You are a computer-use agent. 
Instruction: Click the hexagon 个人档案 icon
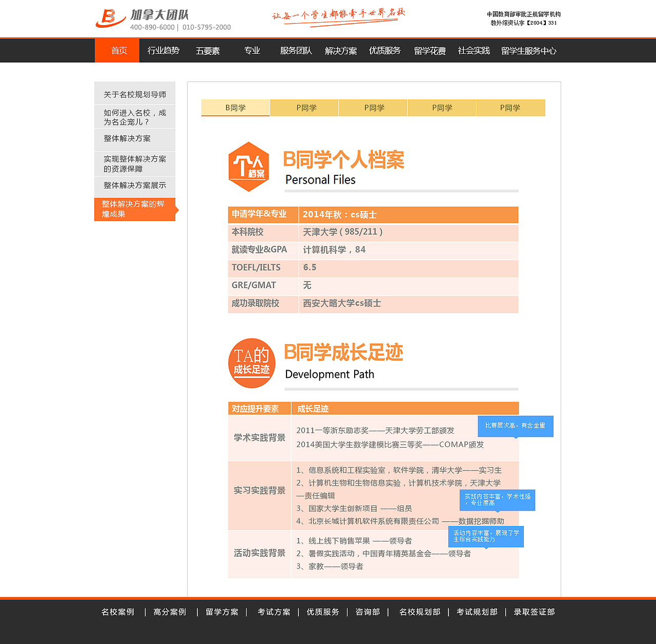pyautogui.click(x=249, y=167)
